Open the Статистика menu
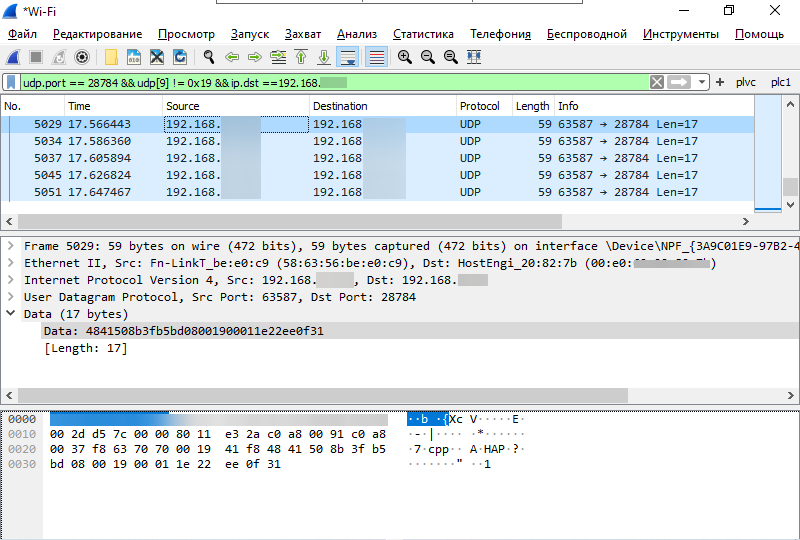 point(423,34)
